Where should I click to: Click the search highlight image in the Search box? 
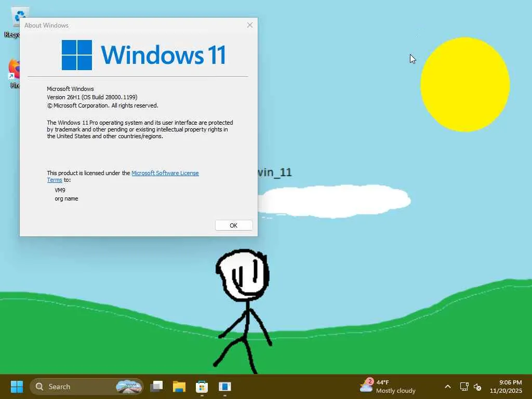(x=129, y=387)
